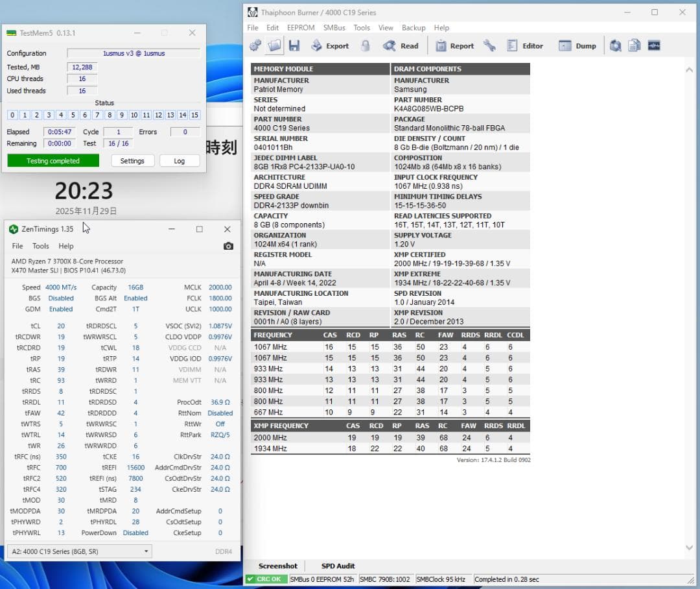Click XMP frequency row 2000 MHz
Image resolution: width=700 pixels, height=589 pixels.
390,437
